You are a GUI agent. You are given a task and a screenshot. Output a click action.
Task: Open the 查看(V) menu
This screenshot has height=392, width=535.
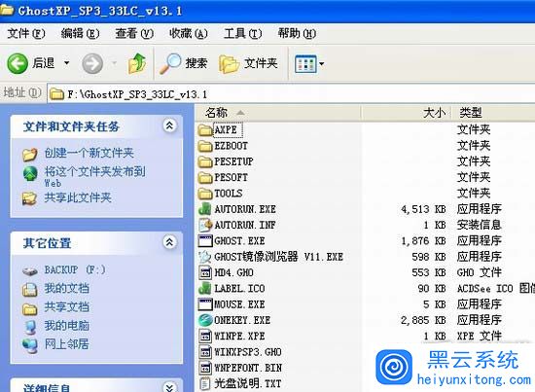(134, 33)
